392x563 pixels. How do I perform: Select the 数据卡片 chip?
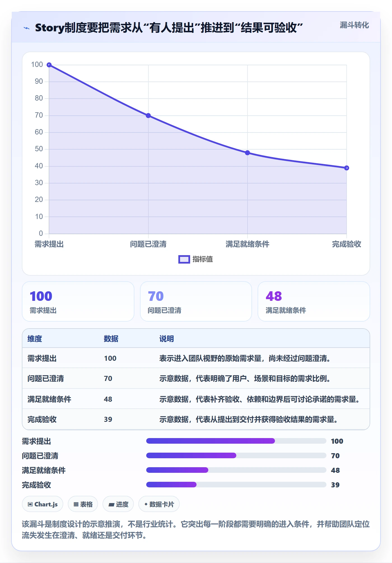[159, 504]
